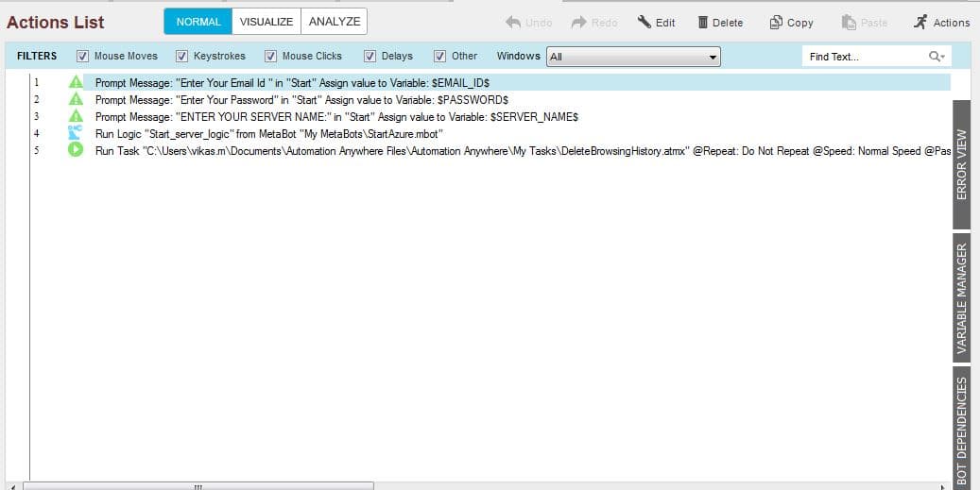Switch to the VISUALIZE view tab

[x=266, y=21]
